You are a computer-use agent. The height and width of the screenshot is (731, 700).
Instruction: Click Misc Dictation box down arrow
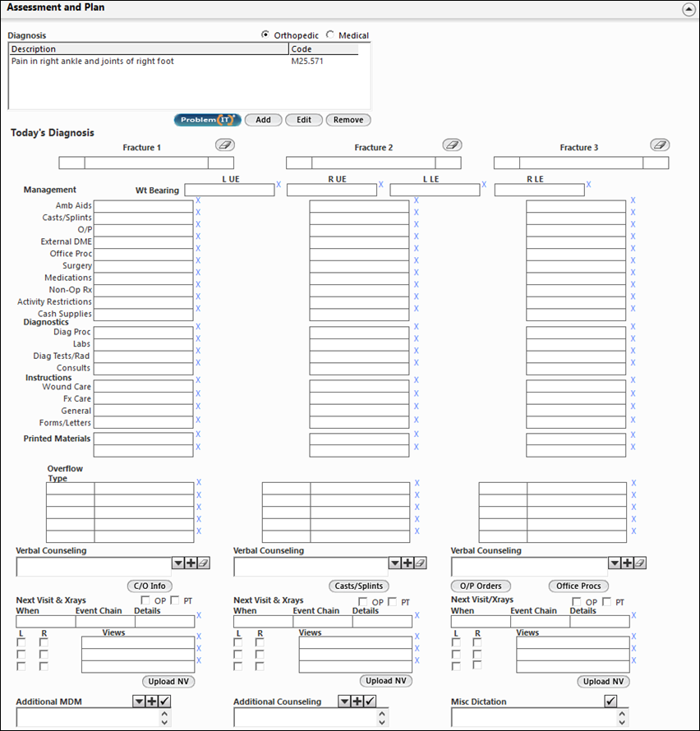click(x=622, y=722)
